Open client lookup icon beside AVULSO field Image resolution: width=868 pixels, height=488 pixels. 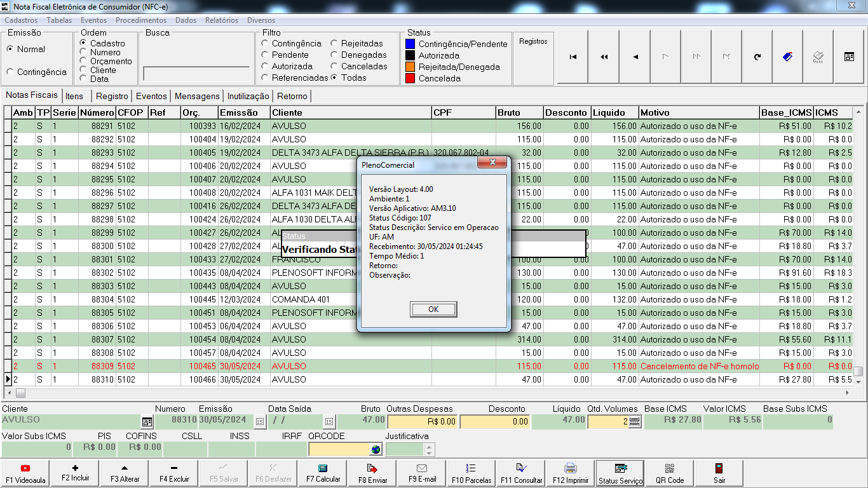click(147, 421)
